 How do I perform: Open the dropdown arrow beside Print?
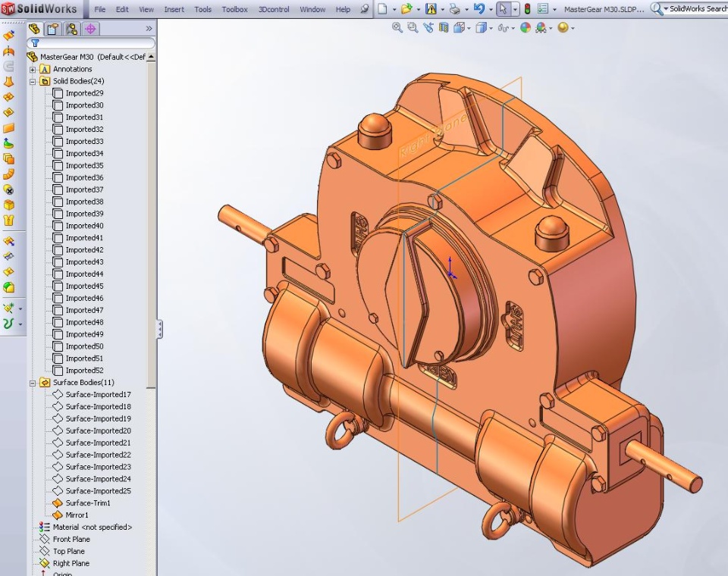tap(466, 9)
